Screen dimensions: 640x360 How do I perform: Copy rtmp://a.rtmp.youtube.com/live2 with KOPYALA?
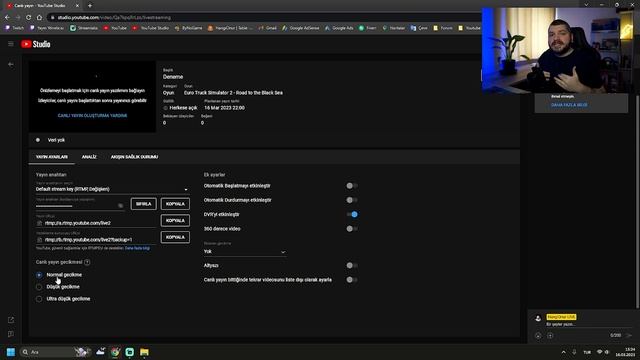175,220
